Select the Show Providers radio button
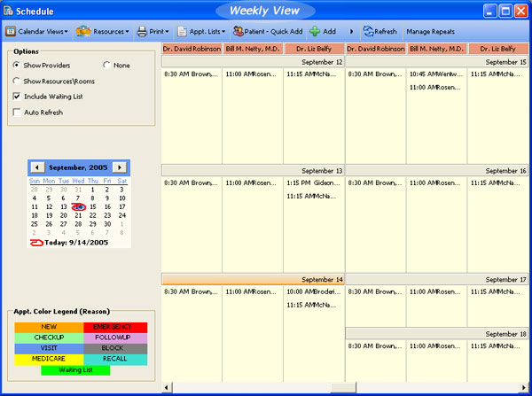Viewport: 532px width, 396px height. 18,66
